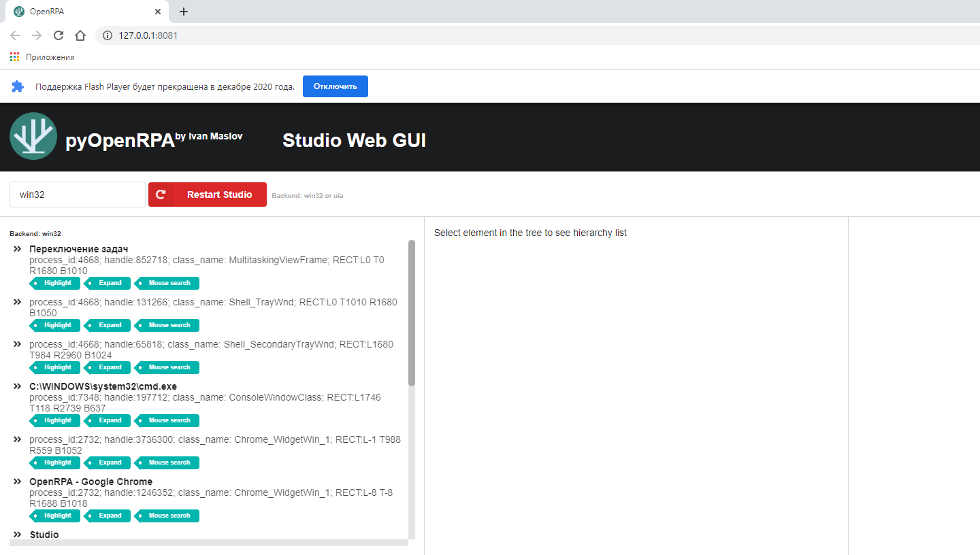Viewport: 980px width, 555px height.
Task: Click the Chrome forward arrow
Action: pos(37,35)
